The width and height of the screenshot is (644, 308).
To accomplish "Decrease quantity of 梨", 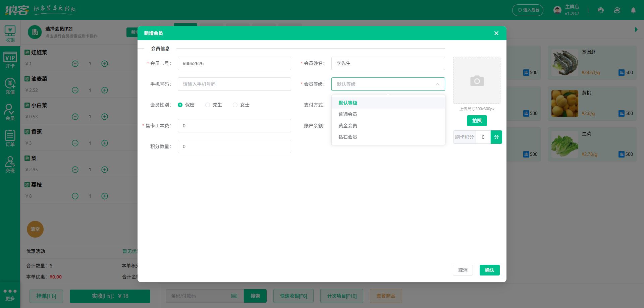I will tap(75, 170).
